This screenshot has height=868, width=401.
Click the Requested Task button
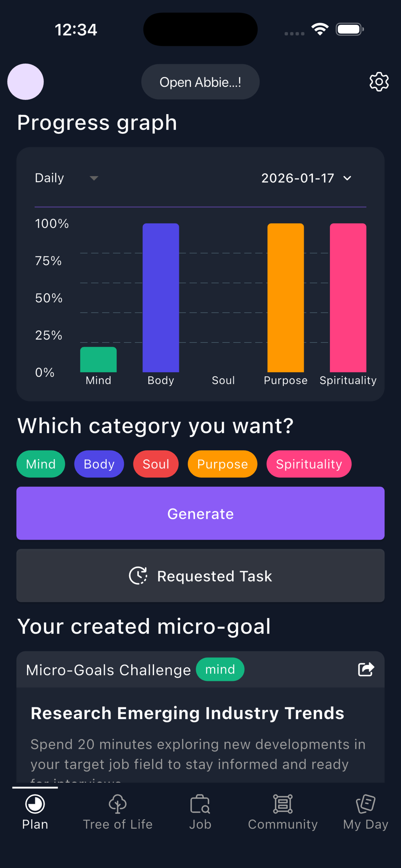(200, 575)
